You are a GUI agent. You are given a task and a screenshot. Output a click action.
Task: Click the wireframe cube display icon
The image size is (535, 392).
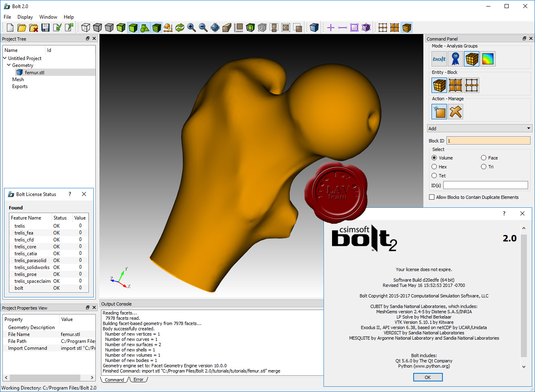click(86, 28)
